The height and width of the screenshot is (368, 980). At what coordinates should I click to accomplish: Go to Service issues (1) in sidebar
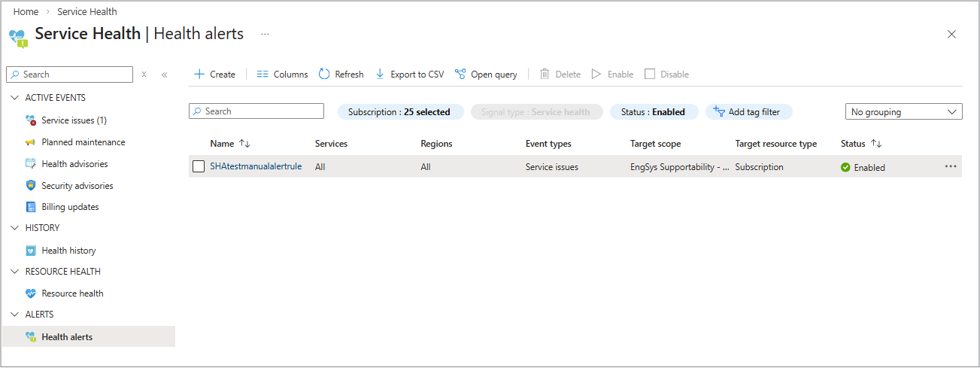coord(74,120)
